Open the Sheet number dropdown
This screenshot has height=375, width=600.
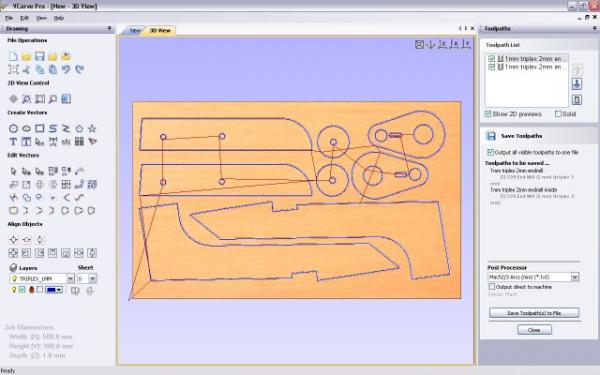(93, 279)
